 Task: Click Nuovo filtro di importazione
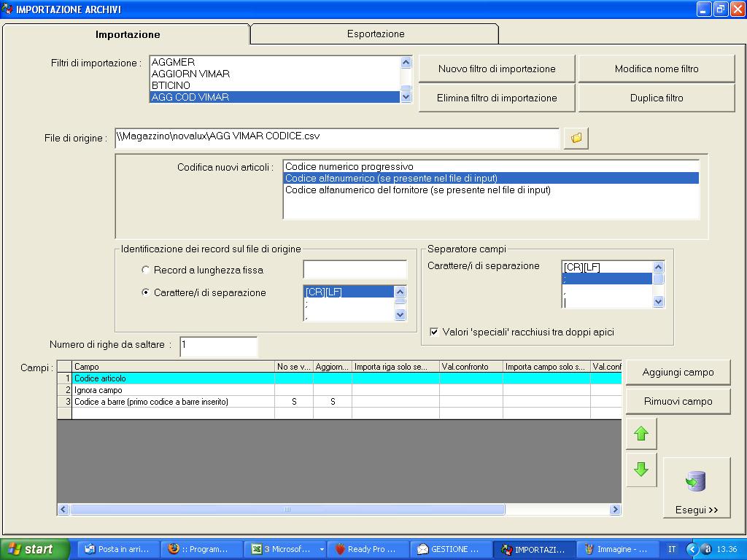[x=497, y=69]
